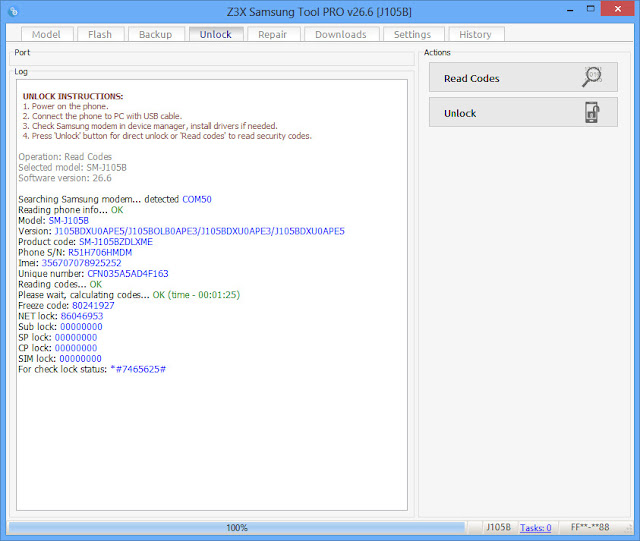The width and height of the screenshot is (640, 541).
Task: Click the magnifier icon on Read Codes
Action: [x=592, y=76]
